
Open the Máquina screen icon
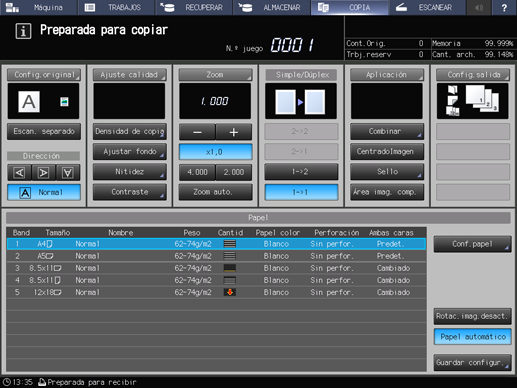pos(12,7)
